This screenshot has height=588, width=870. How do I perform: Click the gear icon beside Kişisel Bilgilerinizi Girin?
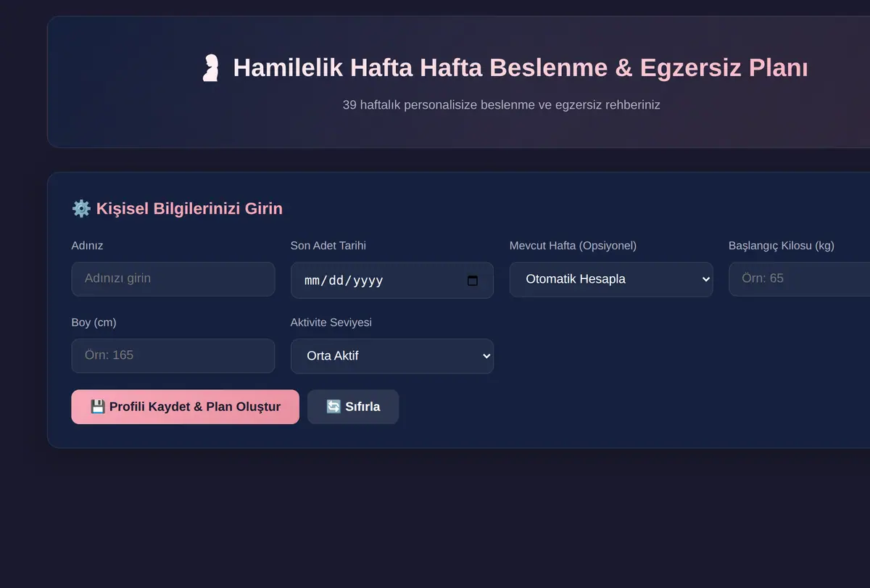pyautogui.click(x=81, y=209)
